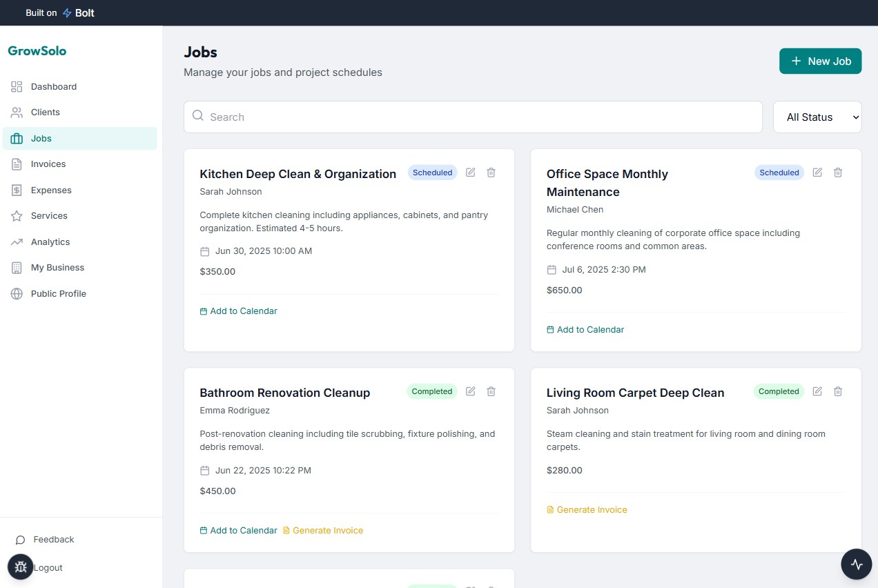Open My Business settings

point(80,267)
